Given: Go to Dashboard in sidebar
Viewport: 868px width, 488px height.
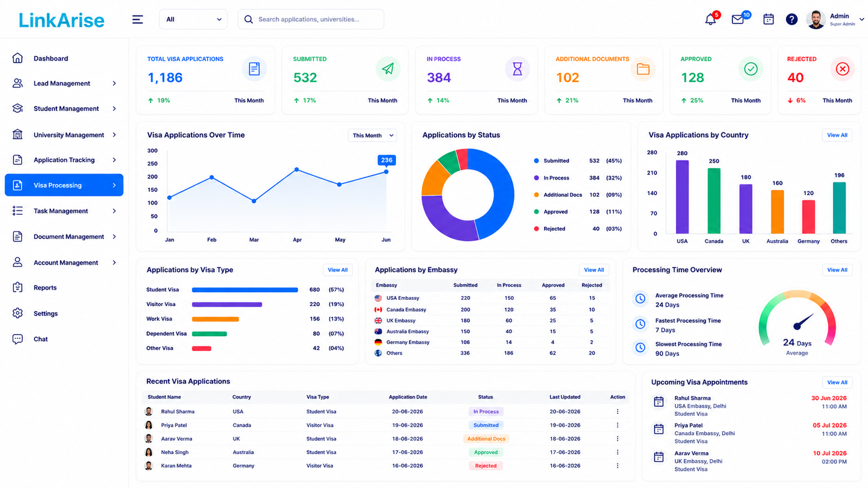Looking at the screenshot, I should pyautogui.click(x=50, y=59).
